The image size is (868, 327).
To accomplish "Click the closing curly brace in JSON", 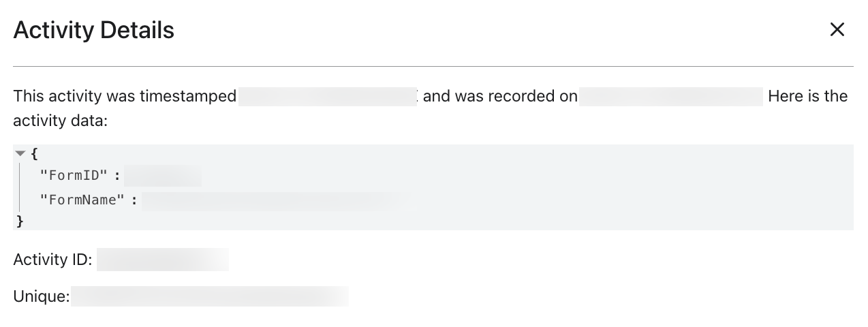I will [x=20, y=221].
